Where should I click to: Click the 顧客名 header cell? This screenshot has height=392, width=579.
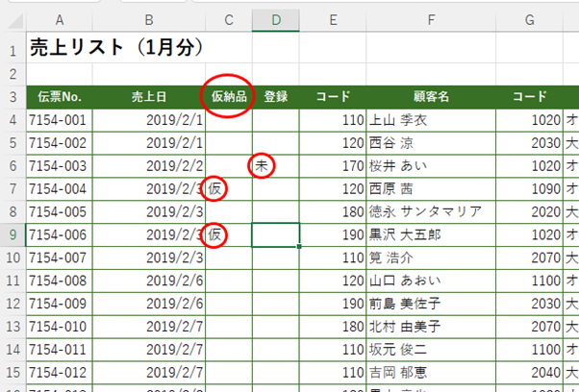[x=431, y=97]
